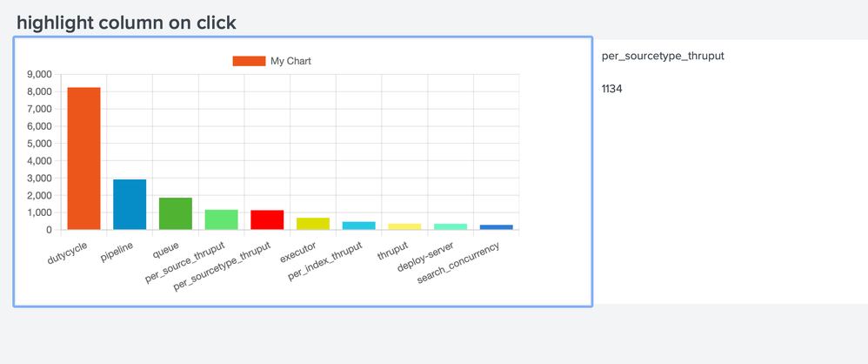868x364 pixels.
Task: Highlight the green queue bar
Action: pyautogui.click(x=176, y=214)
